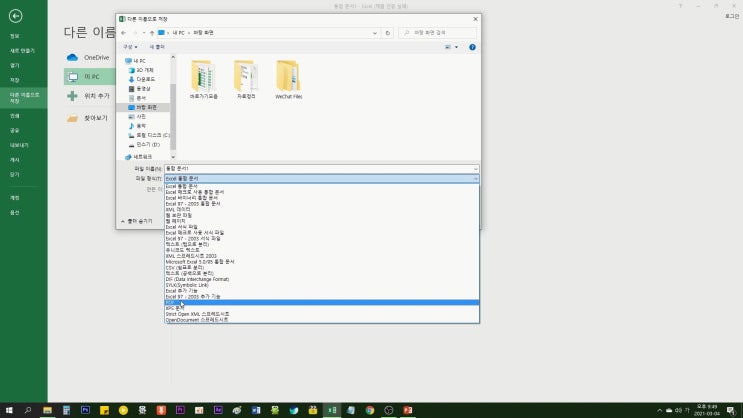Image resolution: width=743 pixels, height=418 pixels.
Task: Choose XPS 문서 format
Action: (x=322, y=308)
